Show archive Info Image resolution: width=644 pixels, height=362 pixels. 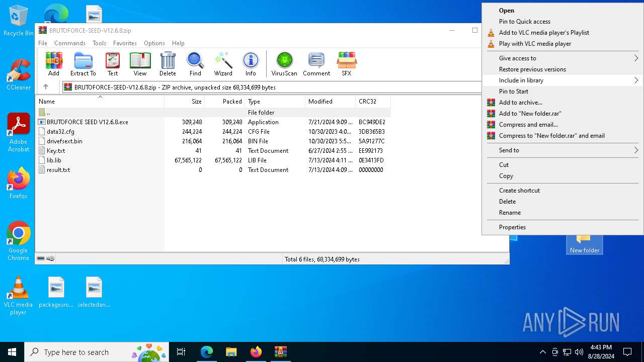tap(251, 64)
